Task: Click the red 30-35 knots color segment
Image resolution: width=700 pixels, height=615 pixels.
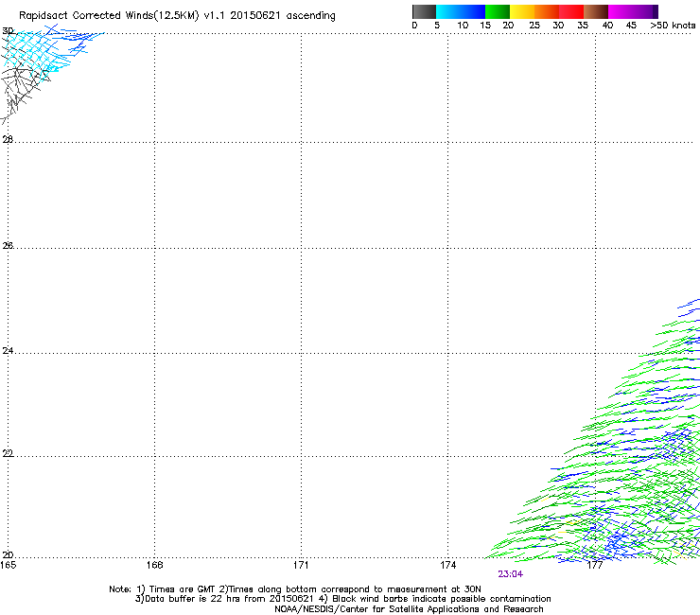Action: (x=571, y=11)
